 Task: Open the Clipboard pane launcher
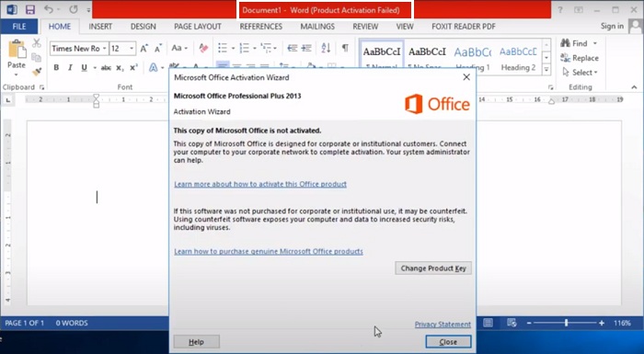click(x=42, y=87)
